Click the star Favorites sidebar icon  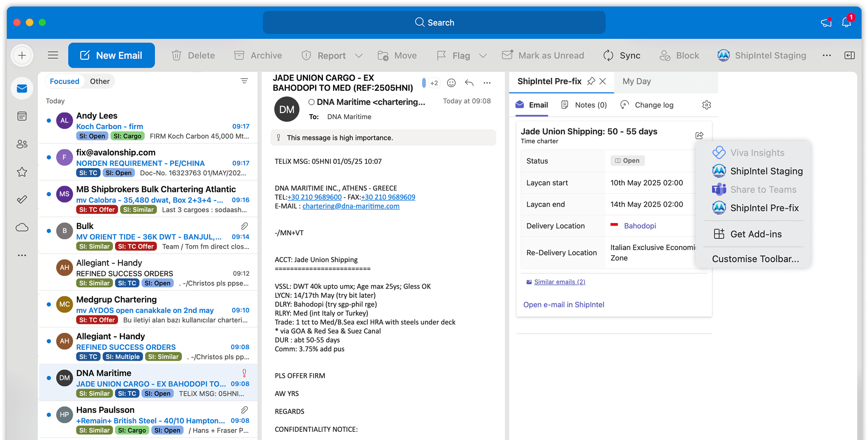[22, 172]
